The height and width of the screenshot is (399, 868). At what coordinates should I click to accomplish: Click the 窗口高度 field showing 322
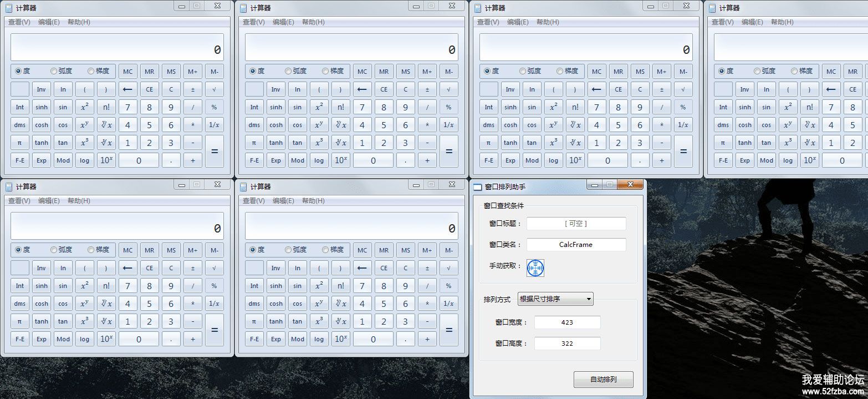click(567, 344)
